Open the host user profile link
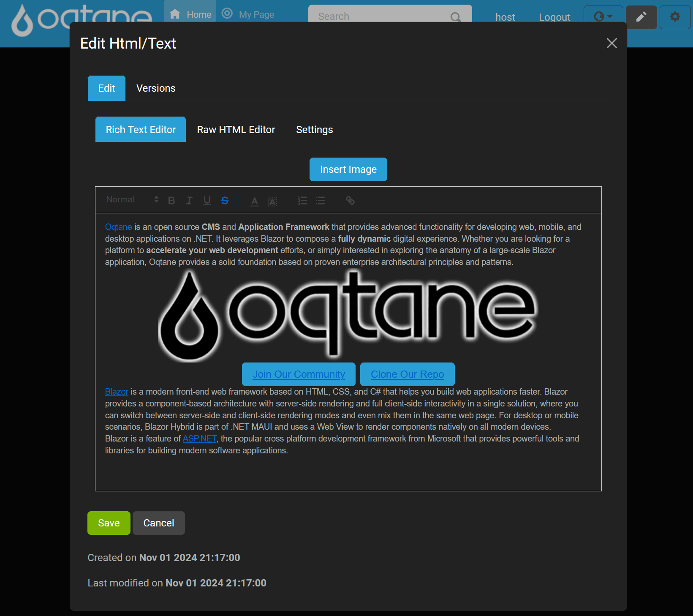Image resolution: width=693 pixels, height=616 pixels. pos(505,17)
